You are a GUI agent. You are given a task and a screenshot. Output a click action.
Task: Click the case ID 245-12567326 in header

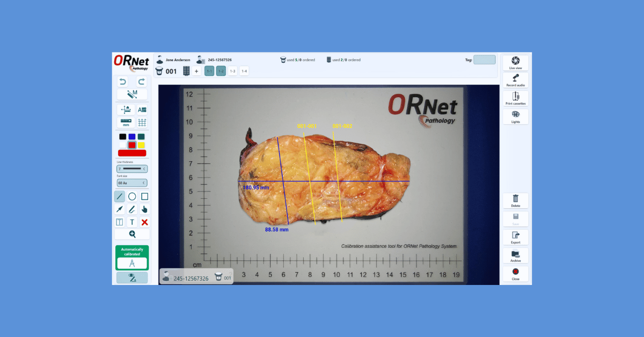pyautogui.click(x=220, y=60)
